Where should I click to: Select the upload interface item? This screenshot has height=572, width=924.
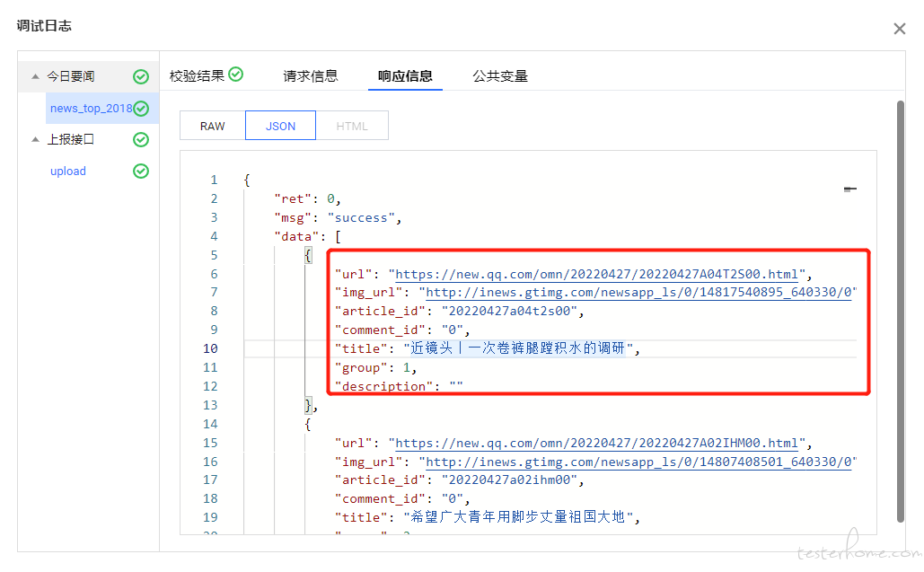click(68, 172)
